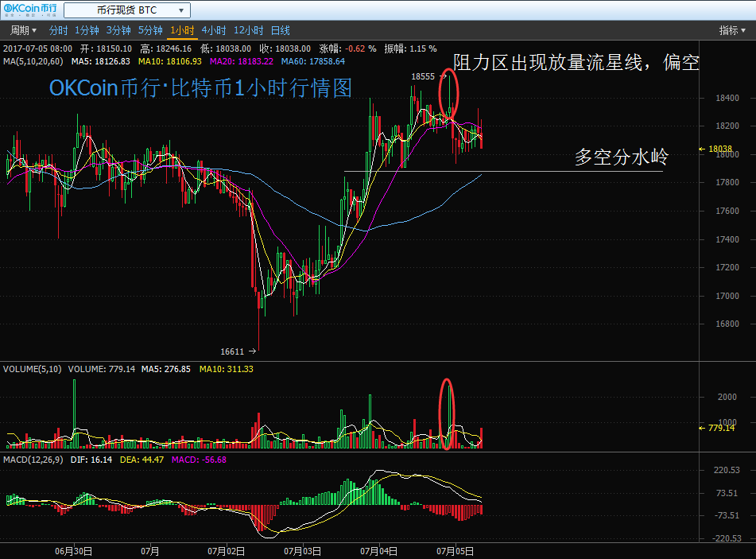The width and height of the screenshot is (756, 559).
Task: Click the MA(5,10,20,60) indicator label
Action: point(33,60)
